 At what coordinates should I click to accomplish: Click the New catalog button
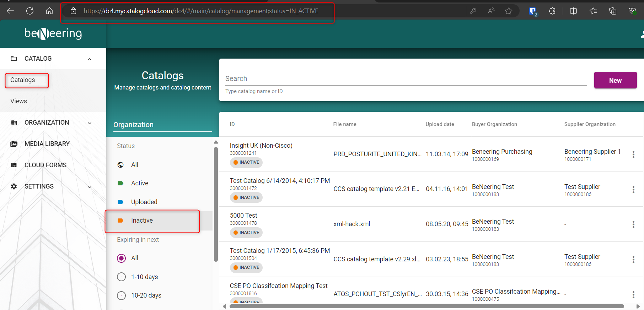tap(615, 80)
